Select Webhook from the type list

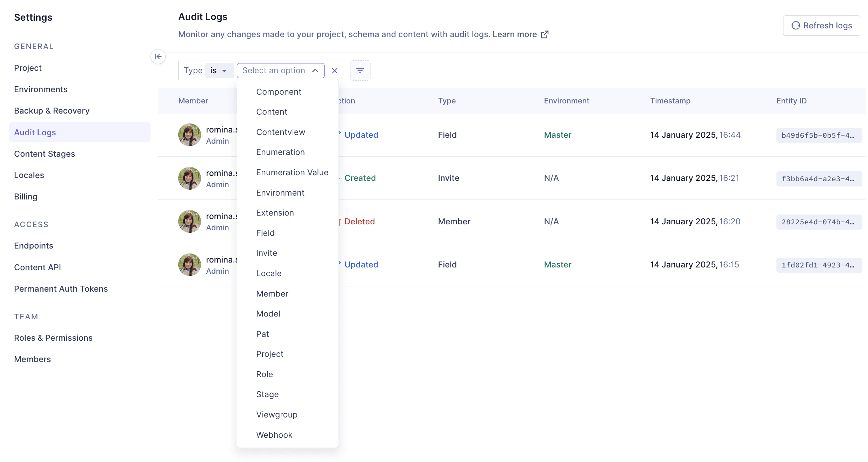point(274,435)
